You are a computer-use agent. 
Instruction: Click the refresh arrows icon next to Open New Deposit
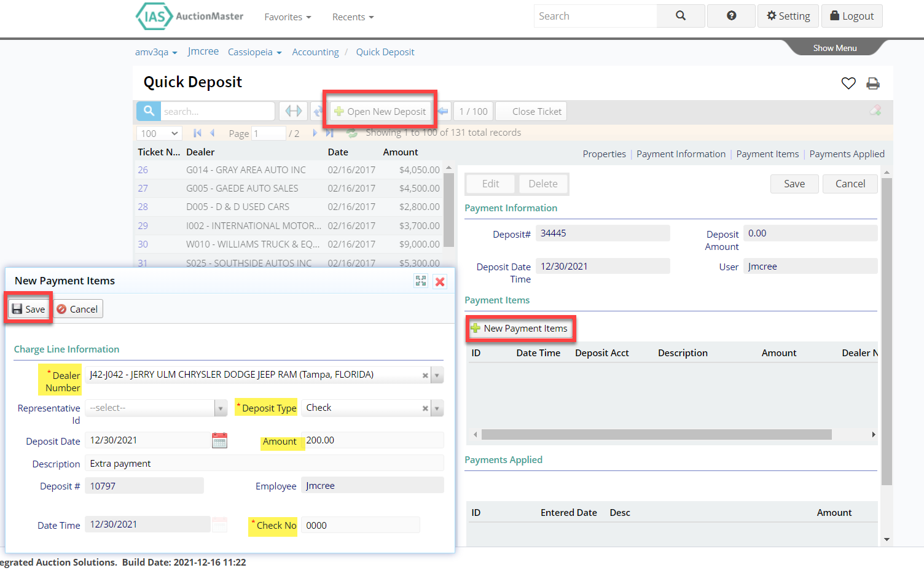318,111
